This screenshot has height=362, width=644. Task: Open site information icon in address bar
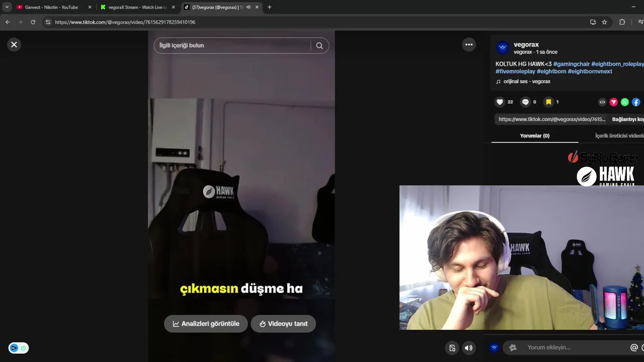[48, 22]
